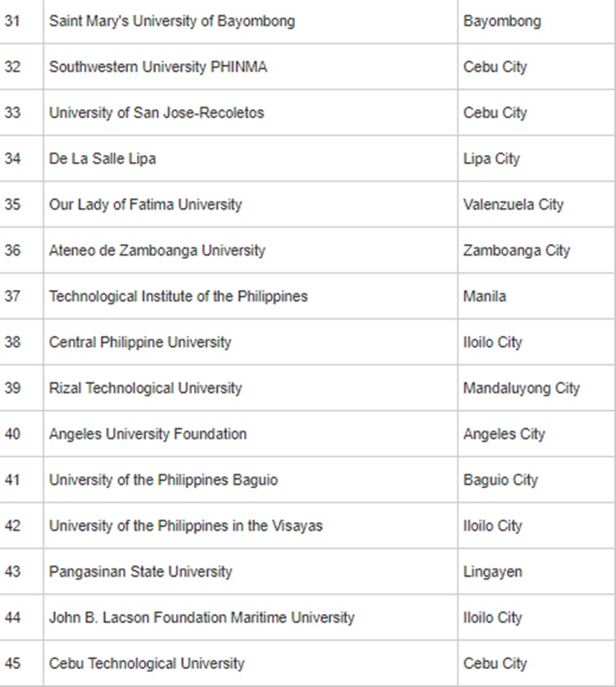
Task: Select University of the Philippines in the Visayas
Action: tap(186, 526)
